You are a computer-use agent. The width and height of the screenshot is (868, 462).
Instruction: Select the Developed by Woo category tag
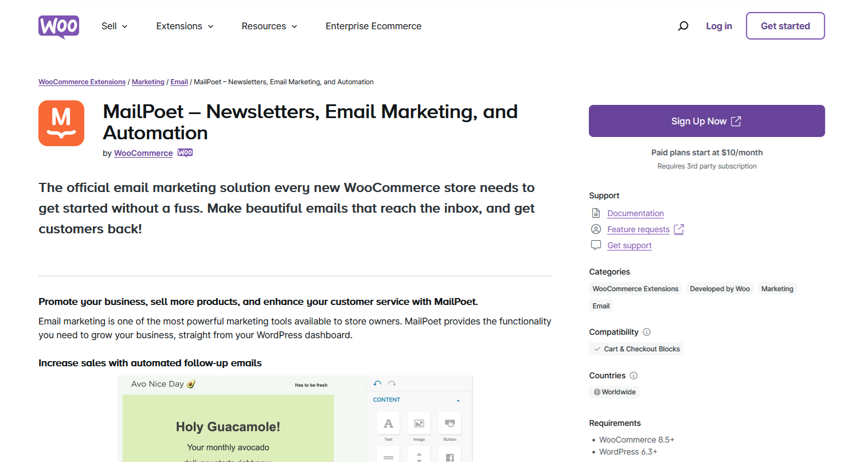tap(720, 289)
